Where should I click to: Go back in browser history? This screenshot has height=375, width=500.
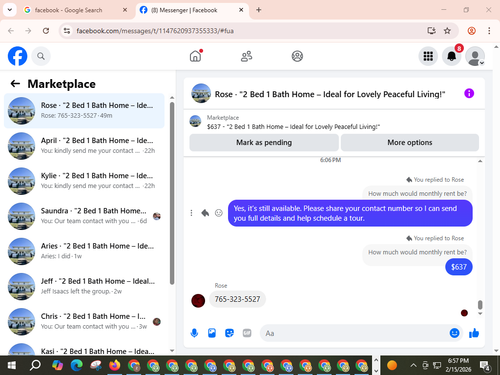(11, 31)
